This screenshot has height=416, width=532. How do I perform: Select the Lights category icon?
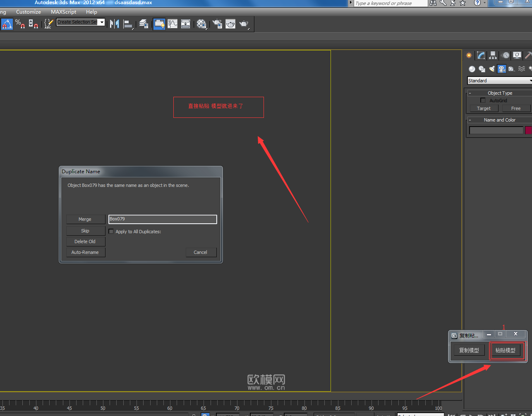pos(492,69)
